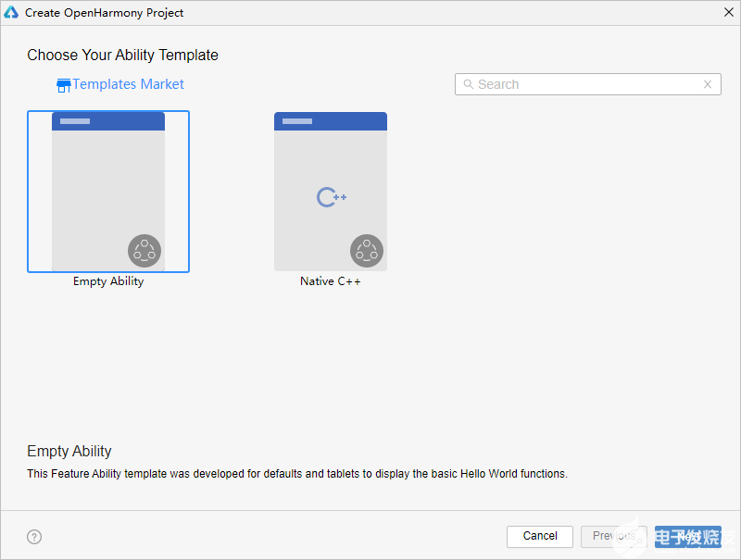The height and width of the screenshot is (560, 741).
Task: Close the Create OpenHarmony Project dialog
Action: [x=728, y=12]
